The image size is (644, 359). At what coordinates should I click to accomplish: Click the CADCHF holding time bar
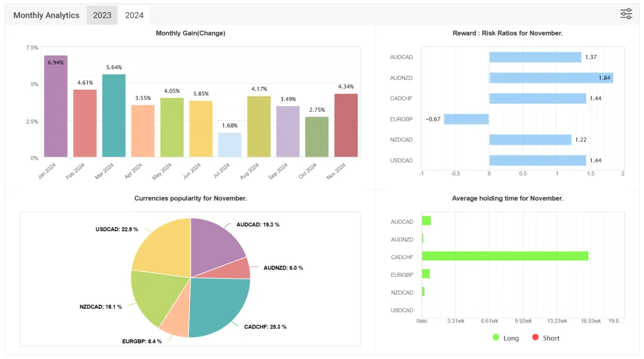505,256
